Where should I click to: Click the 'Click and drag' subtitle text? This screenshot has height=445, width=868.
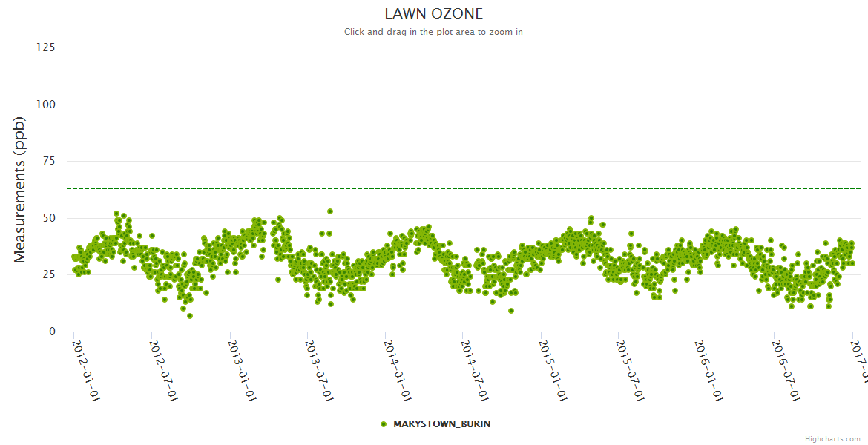[x=433, y=32]
